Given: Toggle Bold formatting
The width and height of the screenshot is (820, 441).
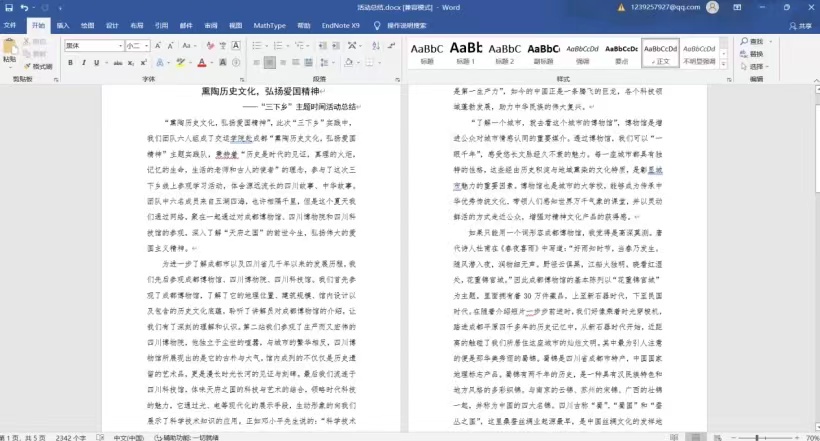Looking at the screenshot, I should tap(71, 63).
